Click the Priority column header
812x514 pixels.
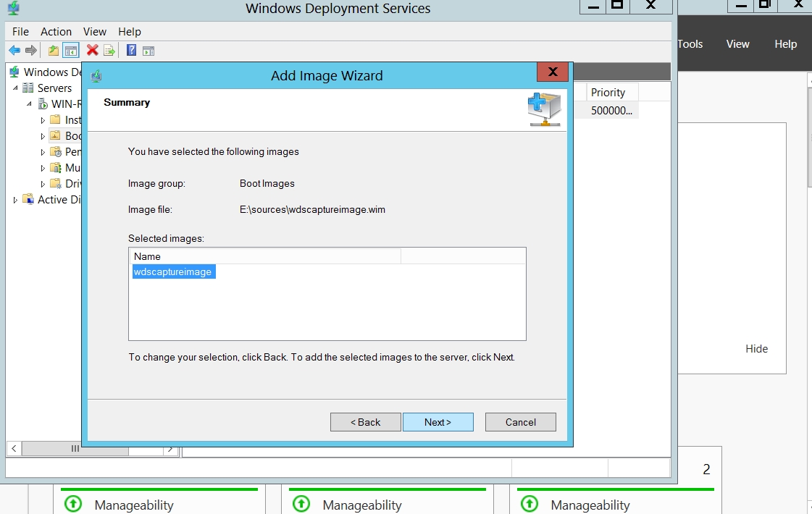(x=608, y=93)
